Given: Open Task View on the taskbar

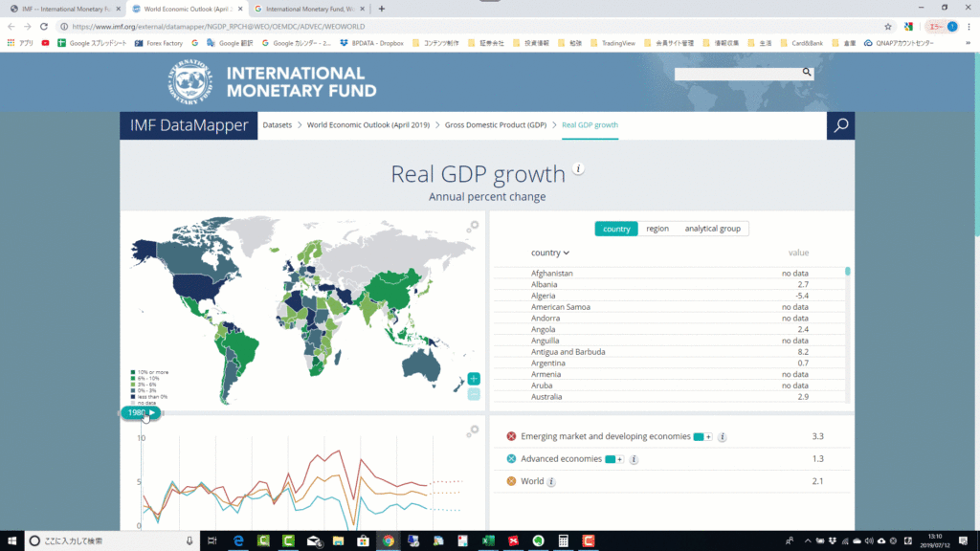Looking at the screenshot, I should (x=212, y=540).
